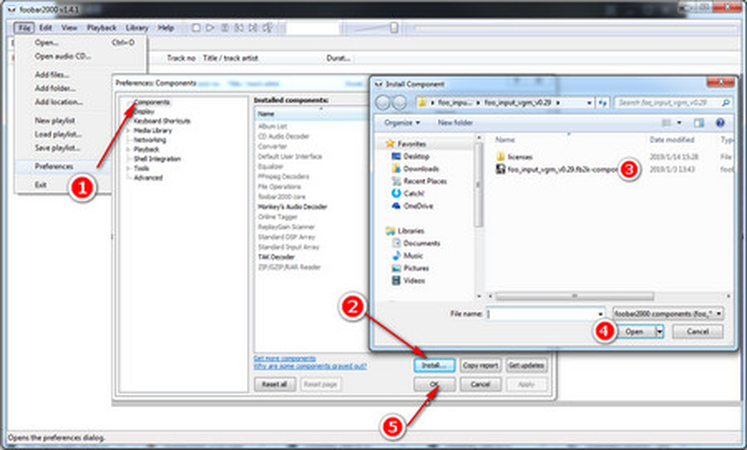Open the Playback menu

coord(101,28)
